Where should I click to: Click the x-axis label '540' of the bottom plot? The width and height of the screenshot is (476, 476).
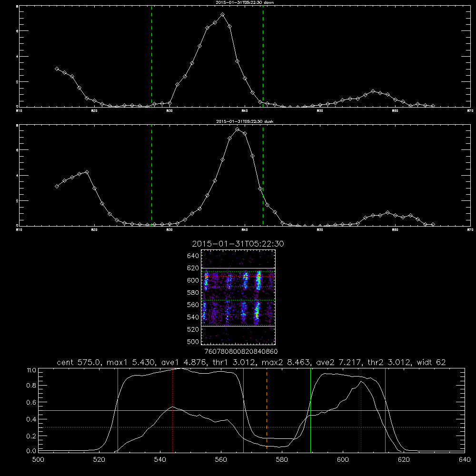[x=160, y=460]
